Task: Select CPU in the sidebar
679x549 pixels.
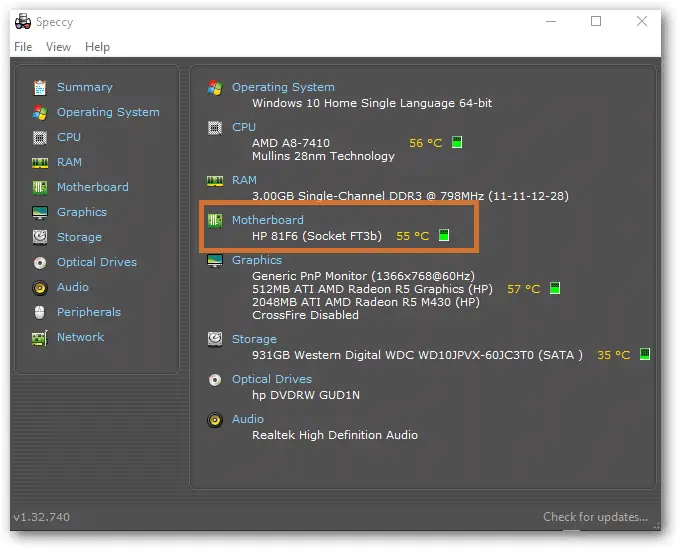Action: [x=69, y=137]
